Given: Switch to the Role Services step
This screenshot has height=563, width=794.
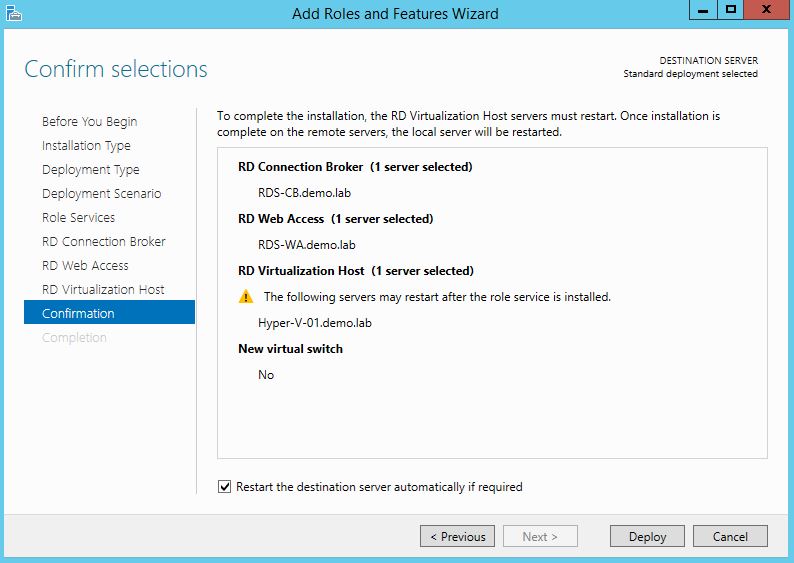Looking at the screenshot, I should pyautogui.click(x=78, y=217).
